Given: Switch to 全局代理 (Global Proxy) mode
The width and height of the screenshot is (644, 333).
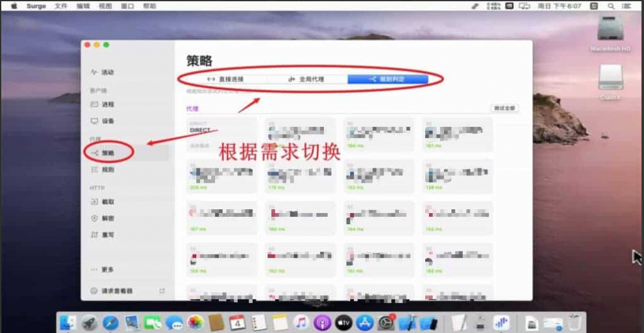Looking at the screenshot, I should [306, 79].
